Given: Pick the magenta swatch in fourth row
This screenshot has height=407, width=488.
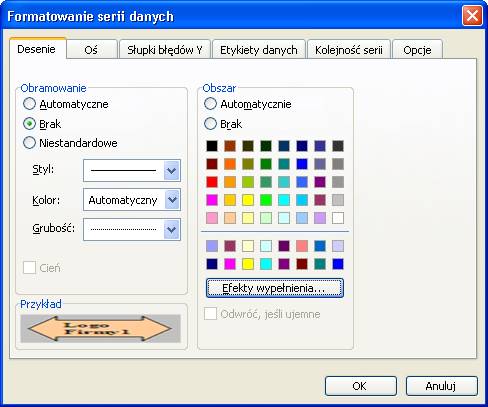Looking at the screenshot, I should point(212,200).
